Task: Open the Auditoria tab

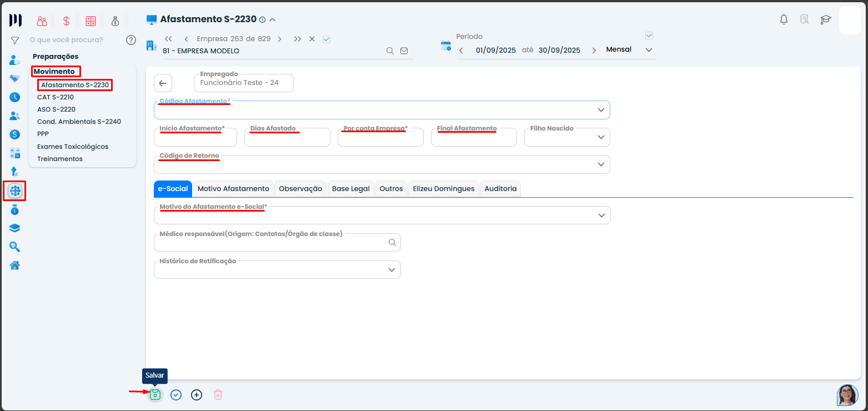Action: coord(500,189)
